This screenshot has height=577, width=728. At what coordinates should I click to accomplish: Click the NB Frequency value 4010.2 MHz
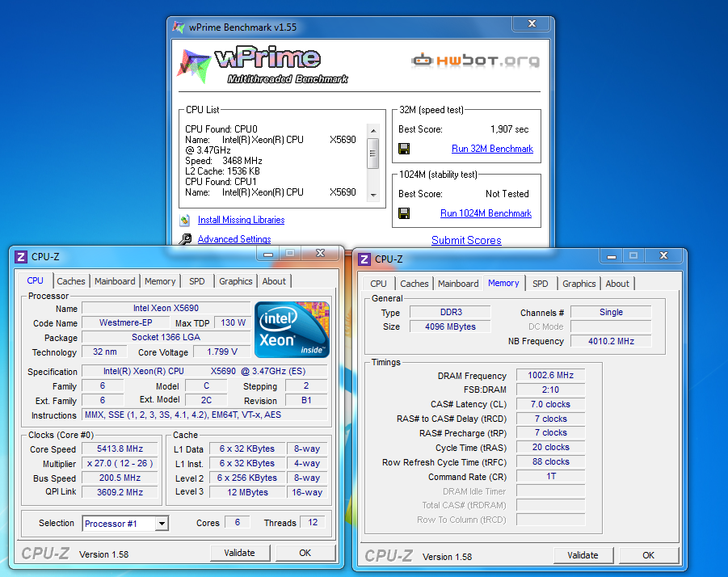[611, 341]
